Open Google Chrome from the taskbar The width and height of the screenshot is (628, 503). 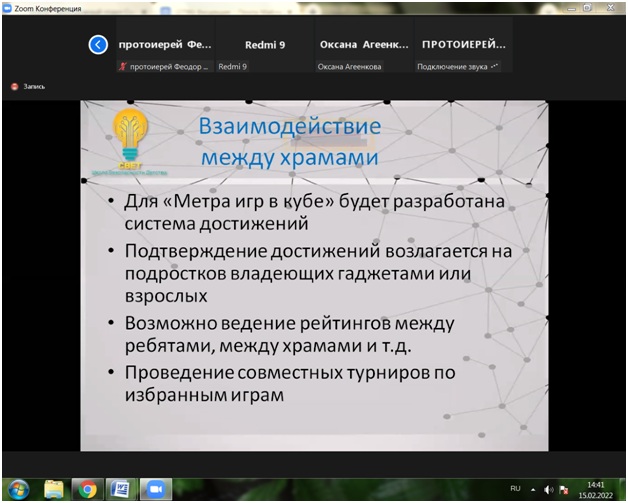point(88,489)
